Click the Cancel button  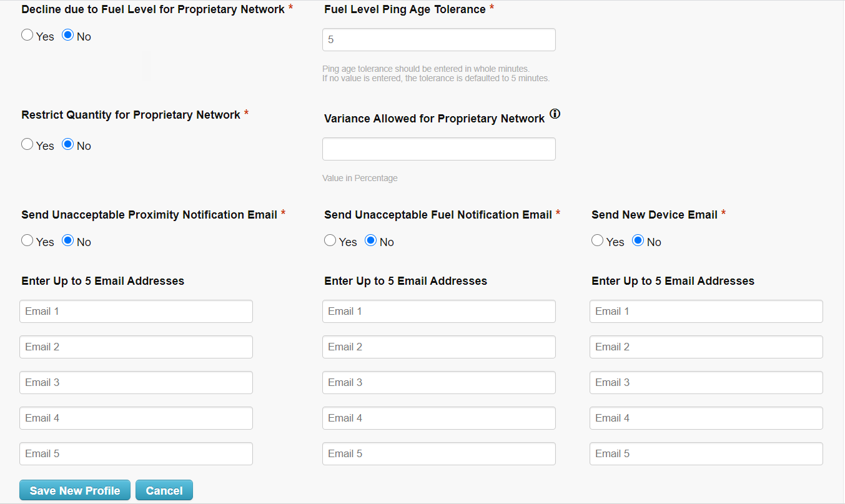164,490
